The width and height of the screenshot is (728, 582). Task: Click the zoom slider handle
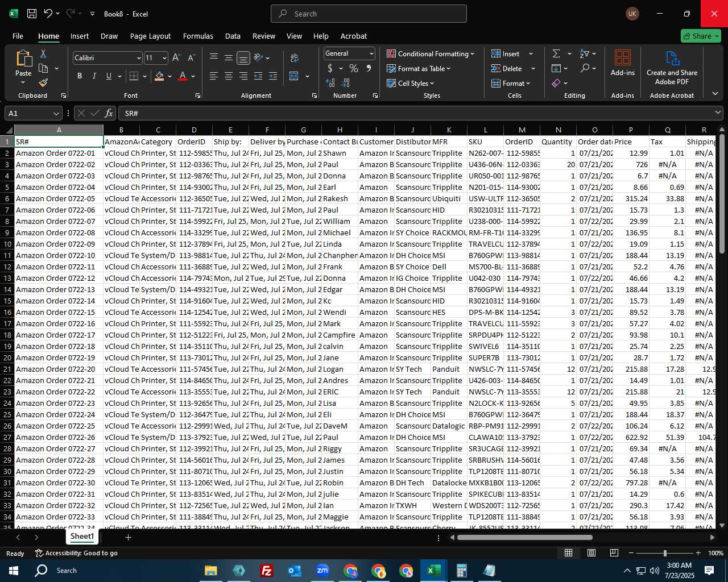[x=665, y=553]
